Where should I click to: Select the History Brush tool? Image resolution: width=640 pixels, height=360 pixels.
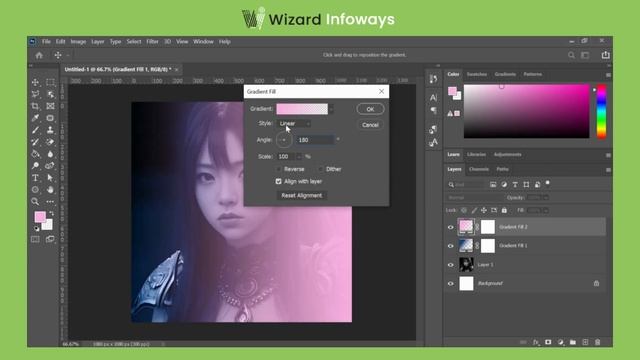coord(36,142)
